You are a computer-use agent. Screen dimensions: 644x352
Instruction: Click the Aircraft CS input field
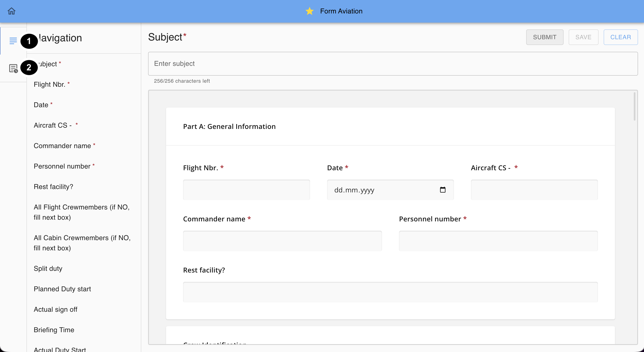point(534,190)
